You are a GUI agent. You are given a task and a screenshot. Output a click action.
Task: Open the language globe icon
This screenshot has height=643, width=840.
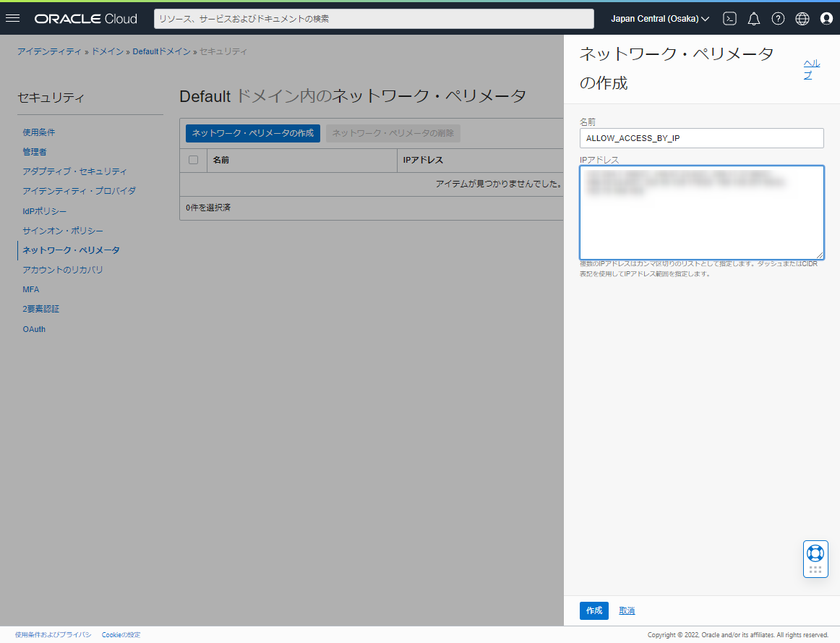pos(802,19)
